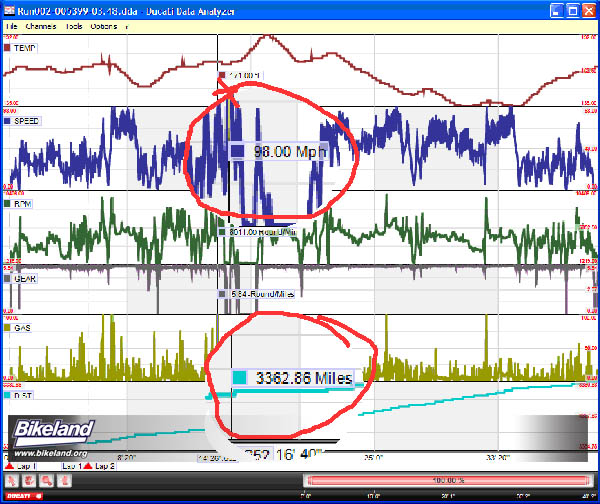600x504 pixels.
Task: Click the fourth tool icon in bottom toolbar
Action: (x=63, y=480)
